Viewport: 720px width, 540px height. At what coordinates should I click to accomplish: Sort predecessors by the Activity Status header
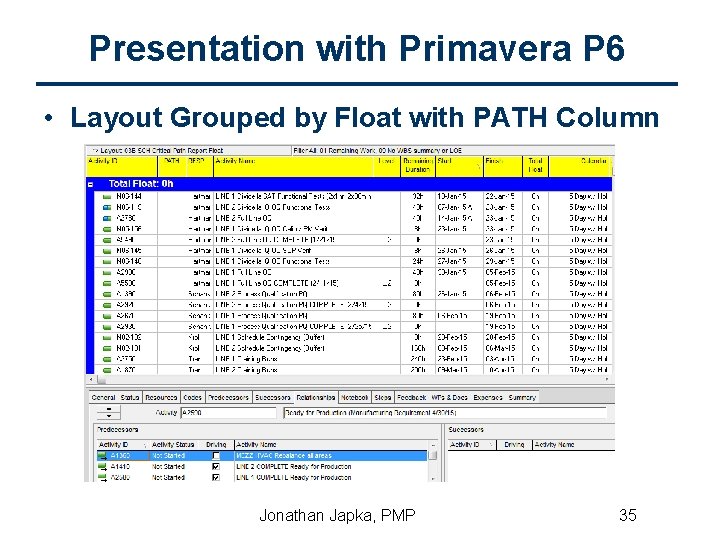click(173, 445)
